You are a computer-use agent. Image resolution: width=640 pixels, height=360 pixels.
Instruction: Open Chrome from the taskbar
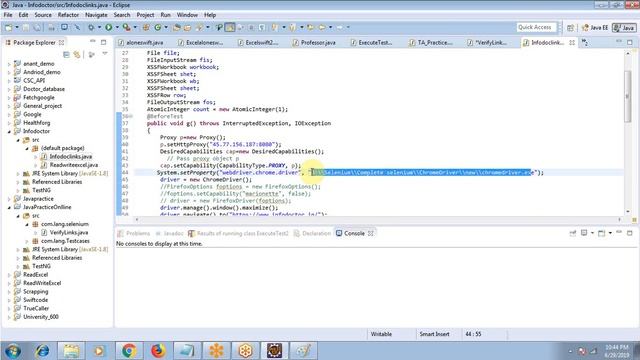[129, 351]
